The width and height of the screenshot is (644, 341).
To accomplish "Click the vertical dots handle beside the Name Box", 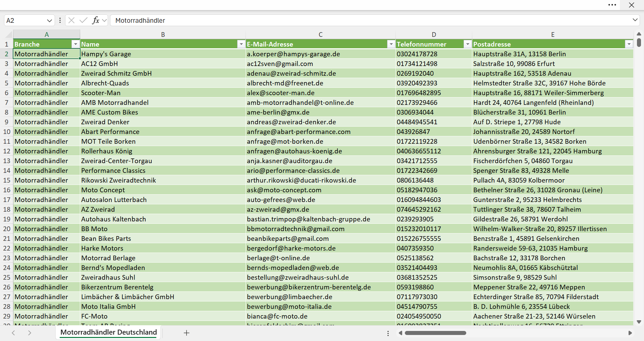I will 60,20.
